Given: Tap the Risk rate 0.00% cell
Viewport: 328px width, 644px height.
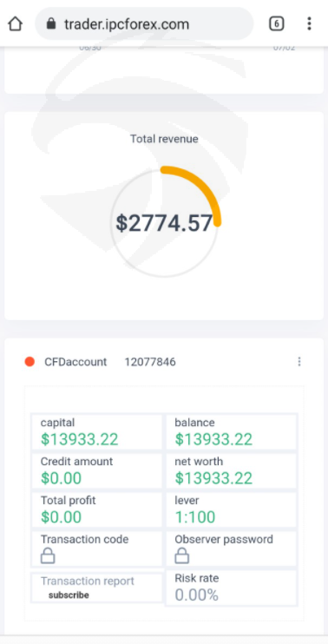Looking at the screenshot, I should point(231,588).
